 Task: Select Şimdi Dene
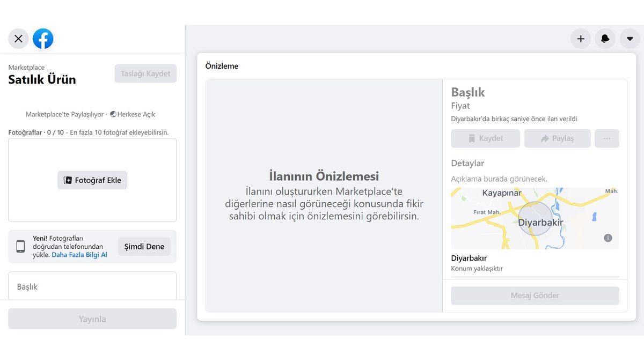coord(144,246)
